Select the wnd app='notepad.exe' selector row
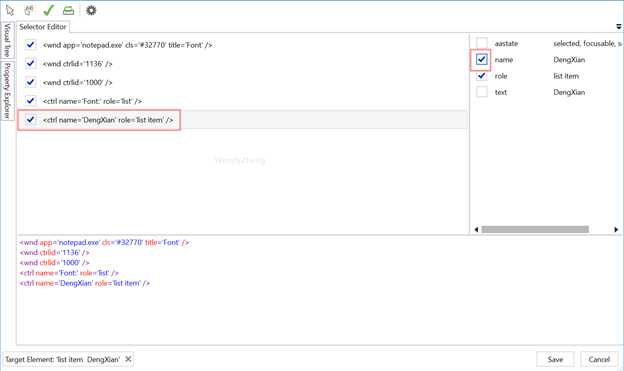The width and height of the screenshot is (624, 371). (x=127, y=45)
